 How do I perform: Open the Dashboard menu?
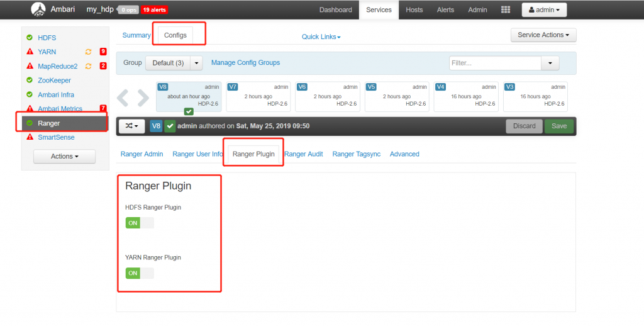point(336,10)
